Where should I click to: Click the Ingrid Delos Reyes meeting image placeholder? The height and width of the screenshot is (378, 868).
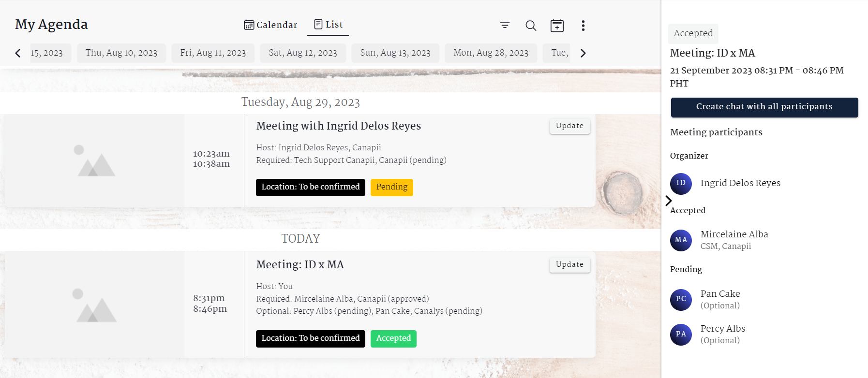point(95,160)
